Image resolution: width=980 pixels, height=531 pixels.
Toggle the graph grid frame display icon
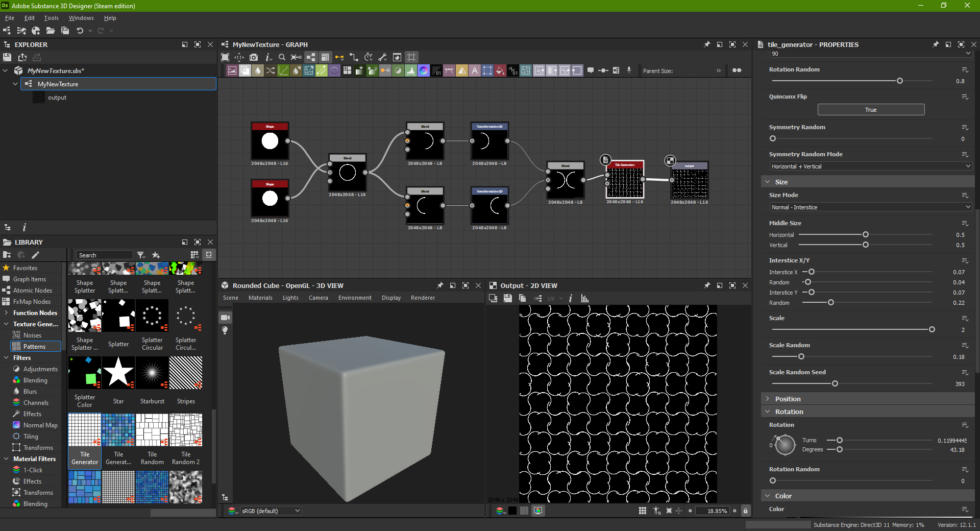click(x=412, y=57)
